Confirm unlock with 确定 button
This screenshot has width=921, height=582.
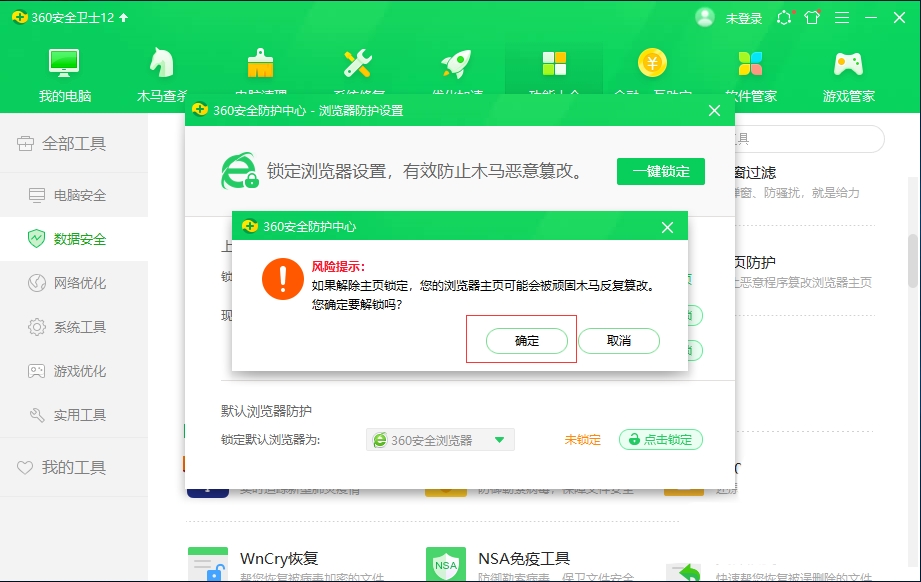click(x=526, y=341)
